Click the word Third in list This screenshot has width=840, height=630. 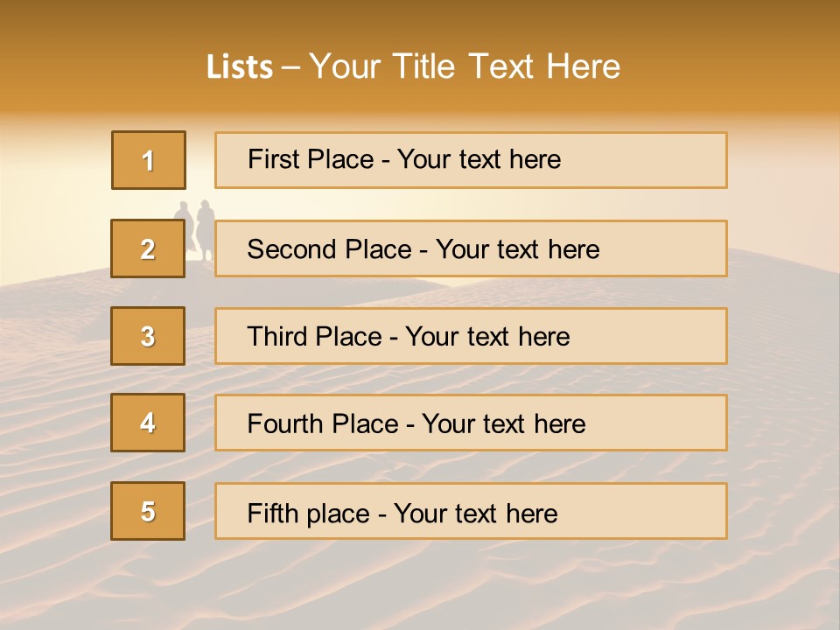277,336
